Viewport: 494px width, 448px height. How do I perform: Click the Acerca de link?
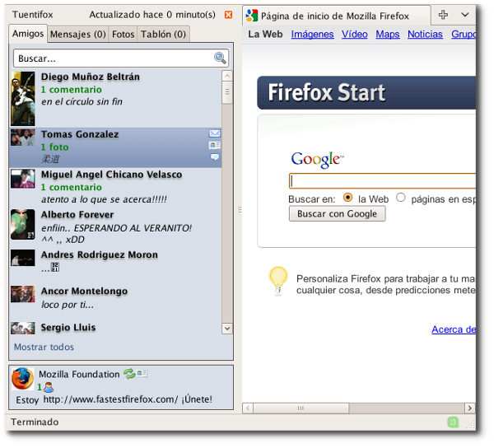pos(454,329)
